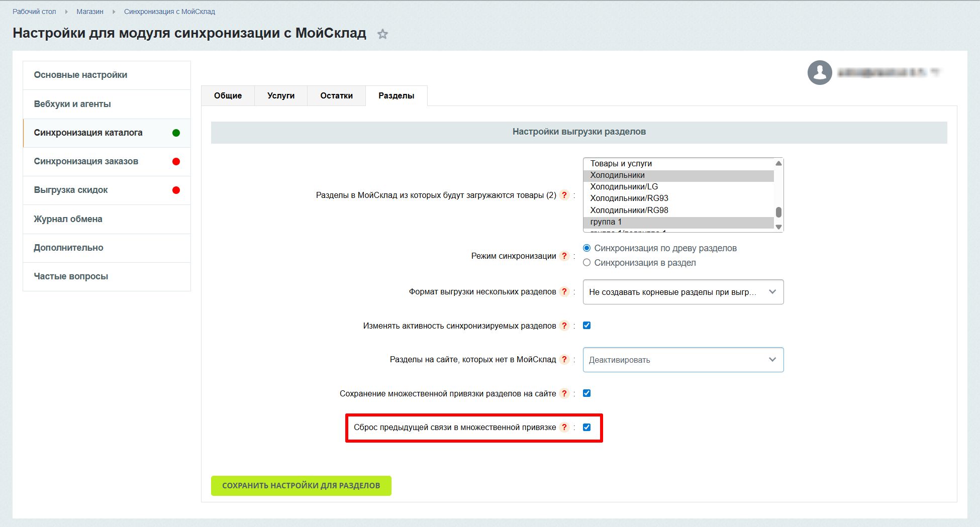Image resolution: width=980 pixels, height=527 pixels.
Task: Show help for Разделы на сайте, которых нет
Action: coord(564,359)
